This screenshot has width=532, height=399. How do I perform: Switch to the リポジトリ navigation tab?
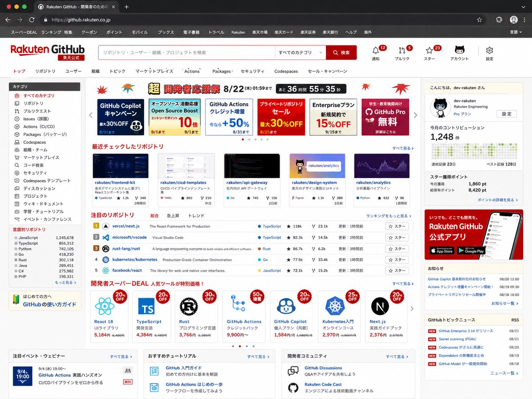tap(45, 71)
